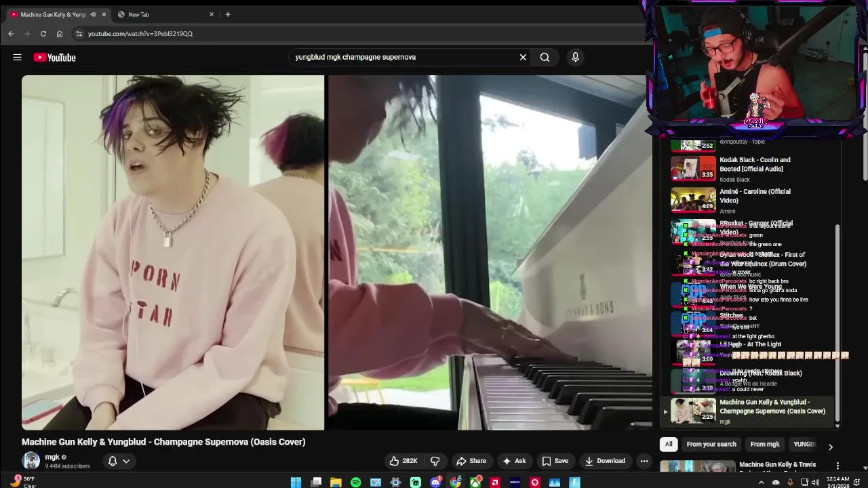Open the three-dots more actions menu
The width and height of the screenshot is (868, 488).
pos(644,461)
